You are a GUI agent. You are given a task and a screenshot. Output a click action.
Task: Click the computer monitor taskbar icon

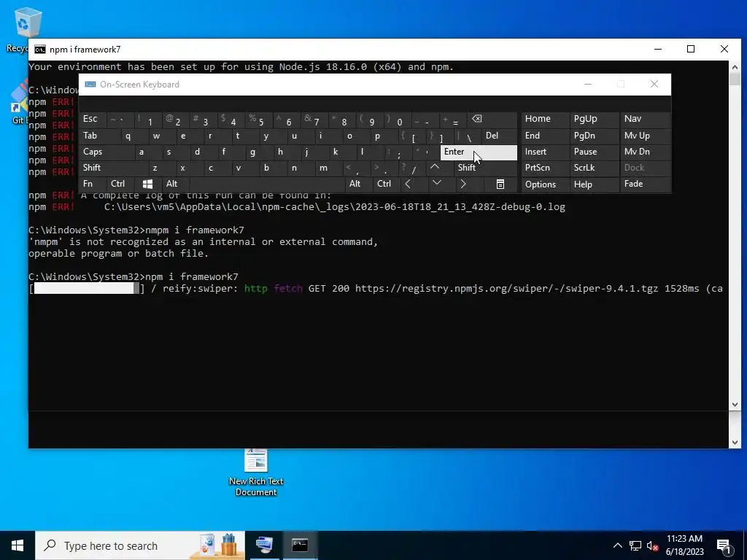pyautogui.click(x=264, y=545)
